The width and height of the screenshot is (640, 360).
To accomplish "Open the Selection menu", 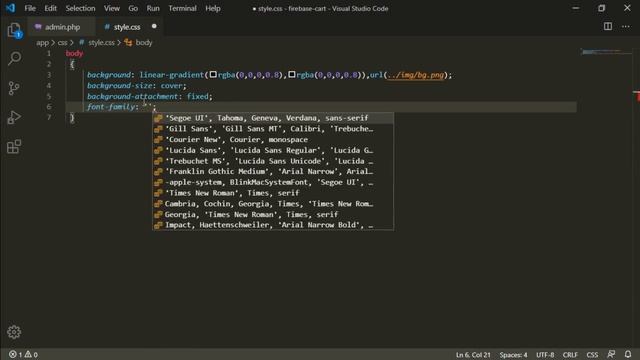I will coord(80,8).
